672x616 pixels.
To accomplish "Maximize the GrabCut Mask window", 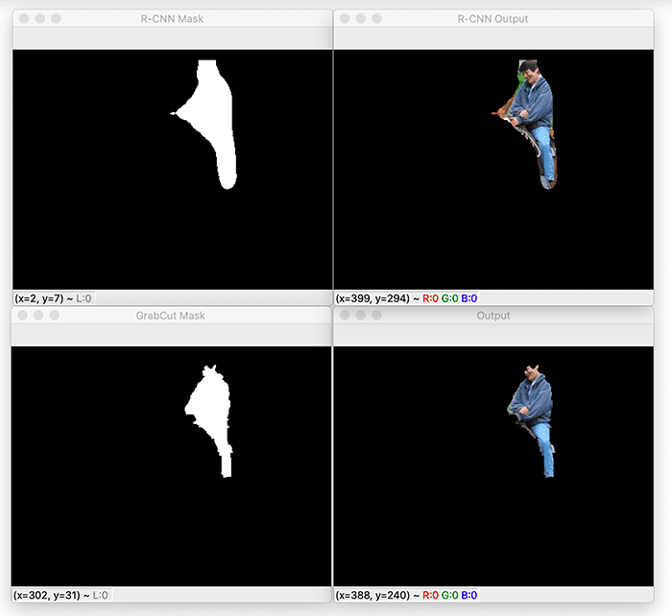I will click(x=56, y=315).
